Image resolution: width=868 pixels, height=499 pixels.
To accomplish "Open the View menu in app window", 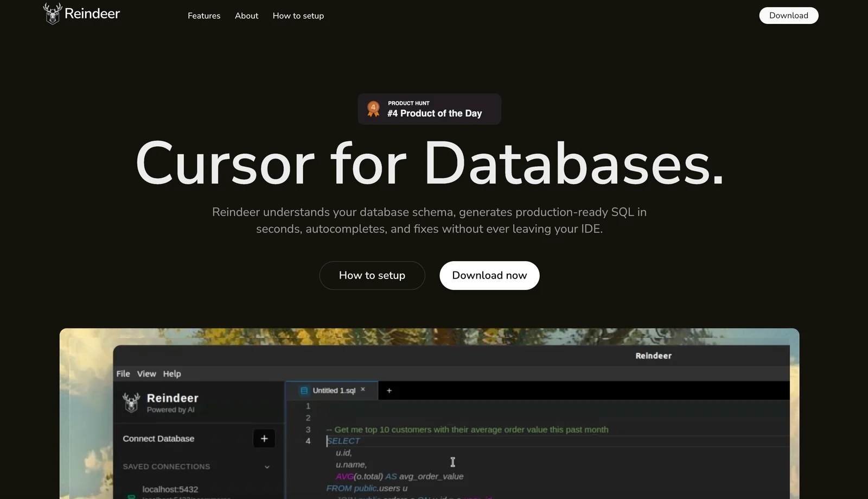I will pos(146,374).
